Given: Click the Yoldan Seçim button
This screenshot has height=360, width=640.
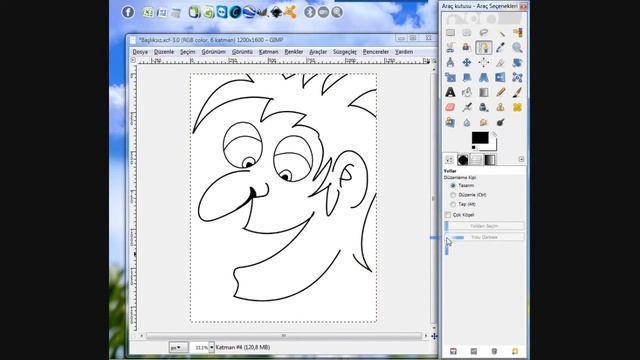Looking at the screenshot, I should tap(484, 226).
